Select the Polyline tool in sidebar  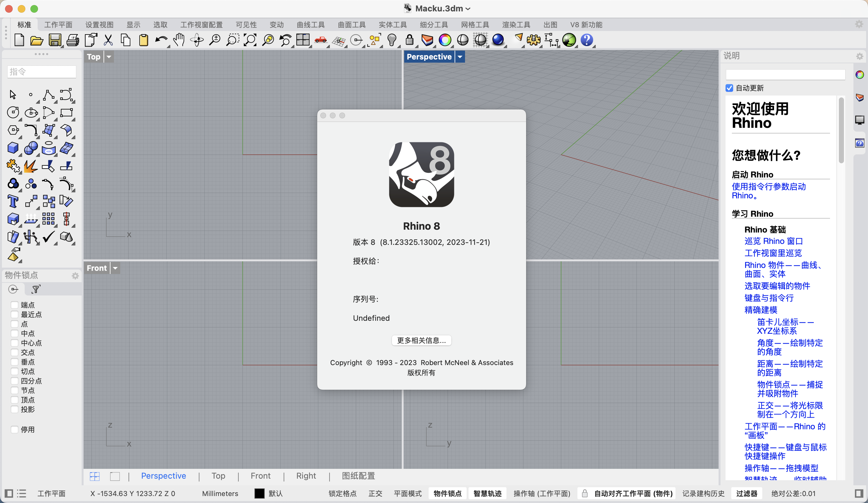pyautogui.click(x=48, y=95)
